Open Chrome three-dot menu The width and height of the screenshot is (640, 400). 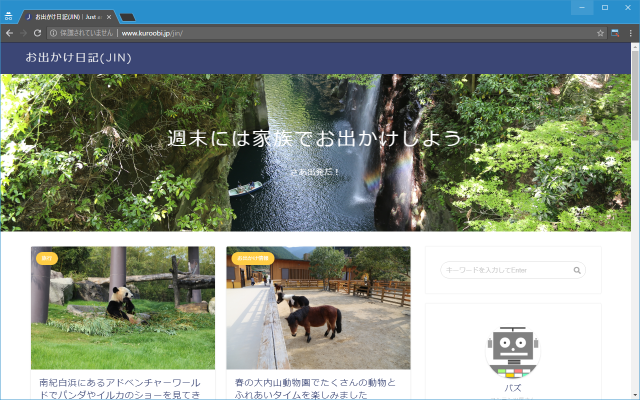click(x=631, y=33)
